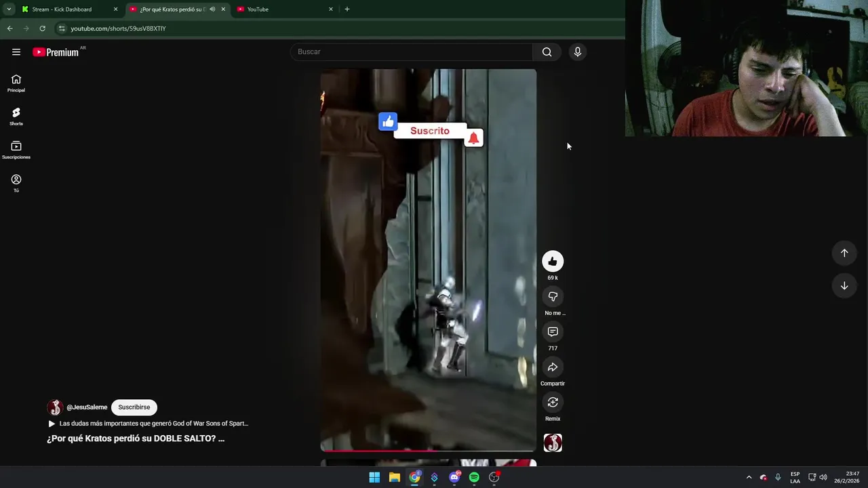This screenshot has width=868, height=488.
Task: Go to Principal home in sidebar
Action: (16, 83)
